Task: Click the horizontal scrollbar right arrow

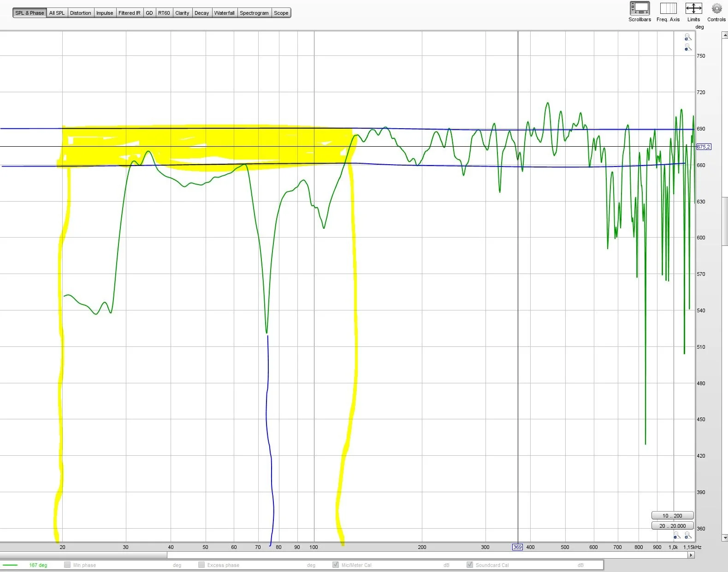Action: (x=691, y=555)
